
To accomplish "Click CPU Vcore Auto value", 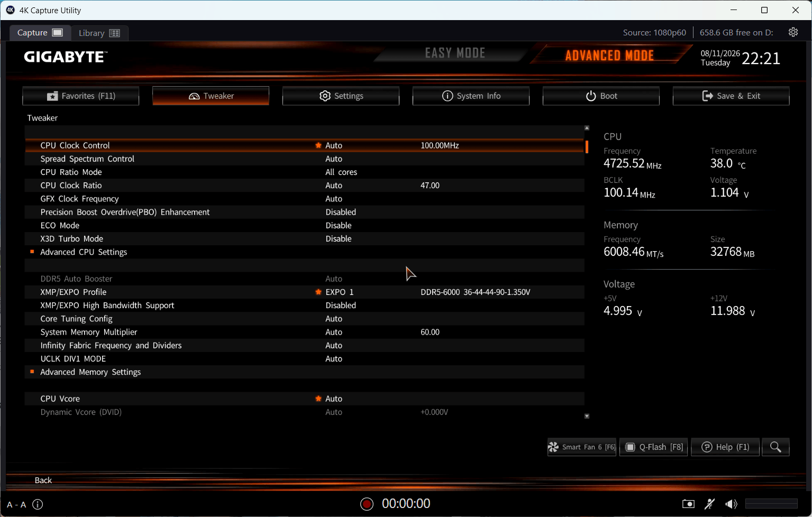I will [x=334, y=399].
